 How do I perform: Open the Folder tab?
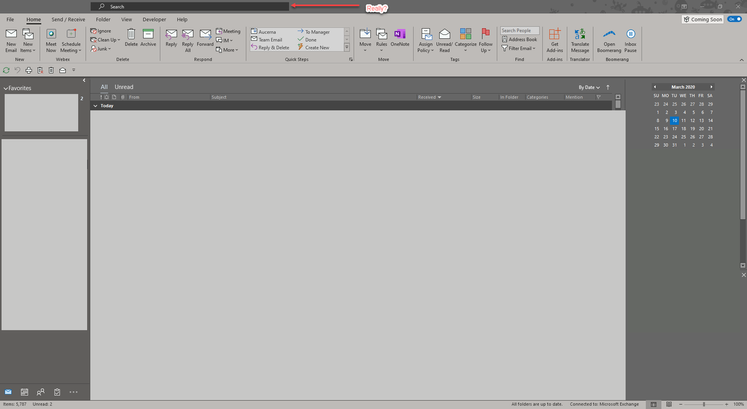103,20
